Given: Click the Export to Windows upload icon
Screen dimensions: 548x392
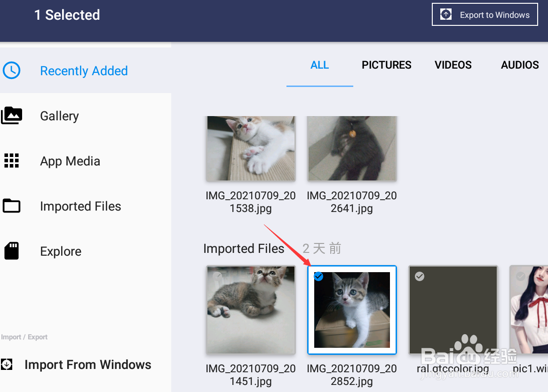Looking at the screenshot, I should (446, 15).
